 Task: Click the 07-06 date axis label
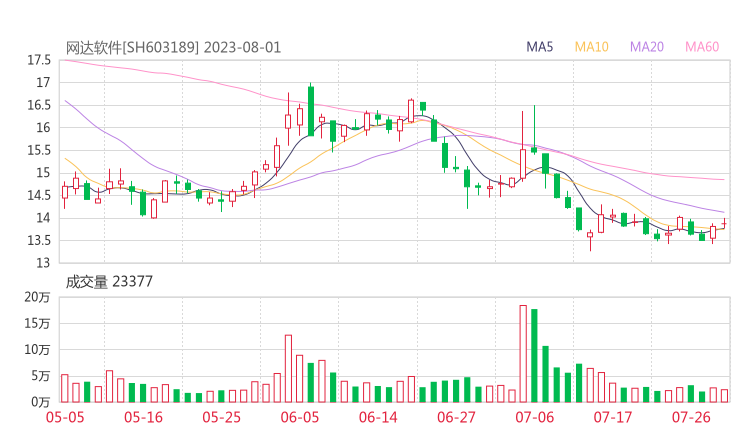(535, 417)
